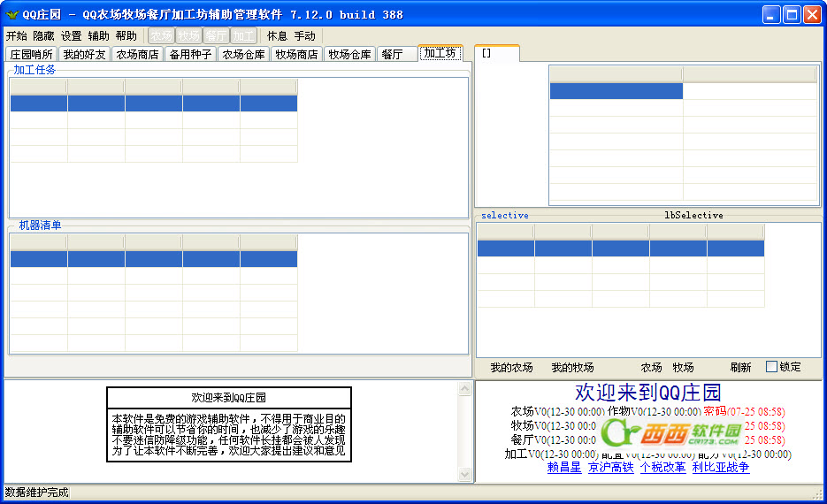Image resolution: width=827 pixels, height=504 pixels.
Task: Click the 西西软件园 logo
Action: [x=670, y=433]
